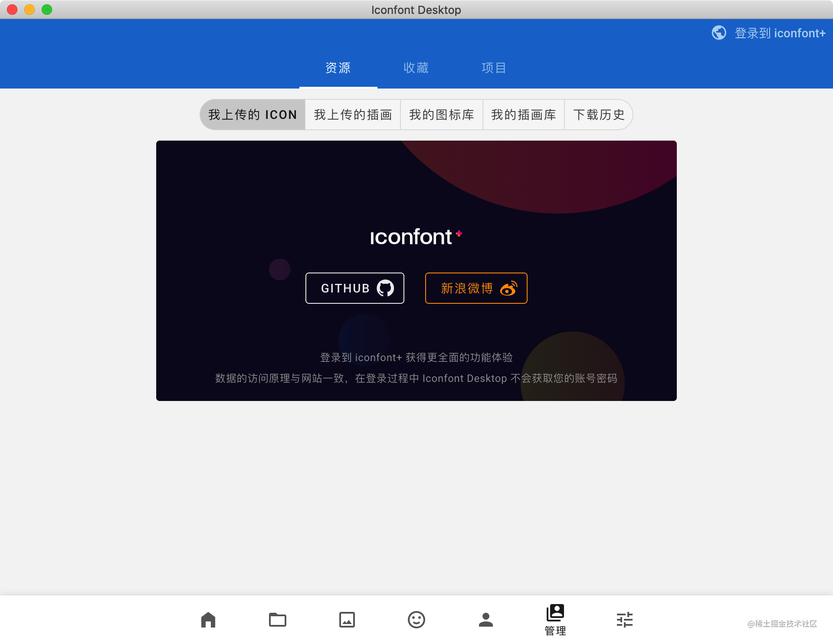Select the 我上传的插画 segment
This screenshot has width=833, height=644.
353,115
